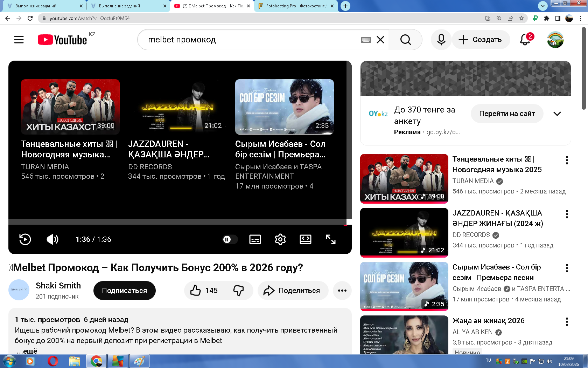The height and width of the screenshot is (368, 588).
Task: Toggle theater mode in the player
Action: [306, 239]
